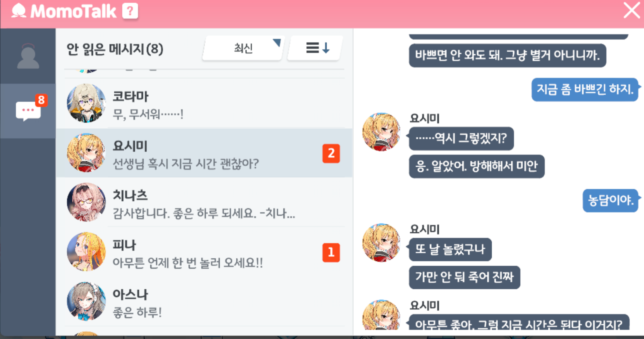644x339 pixels.
Task: Click 아스나's avatar thumbnail
Action: 86,301
